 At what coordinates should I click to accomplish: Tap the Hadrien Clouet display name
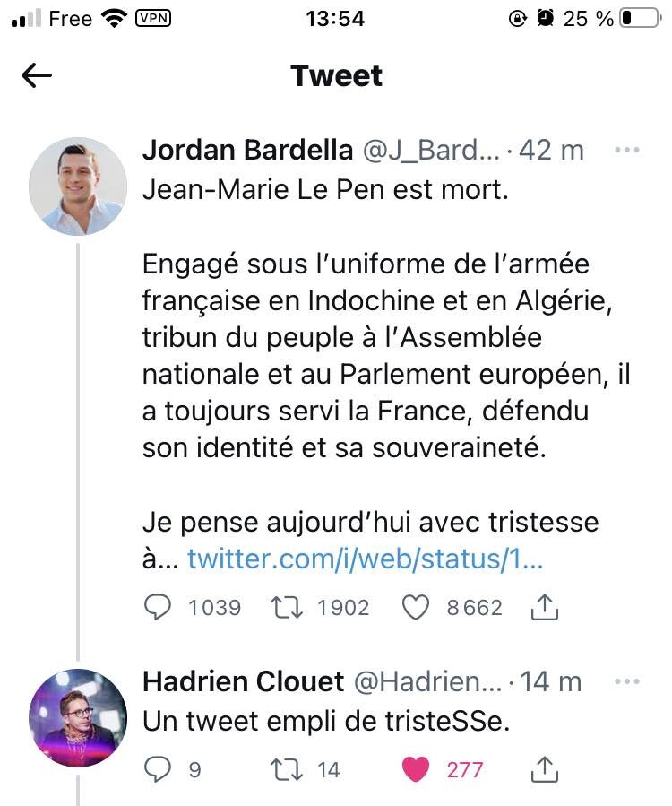click(243, 682)
